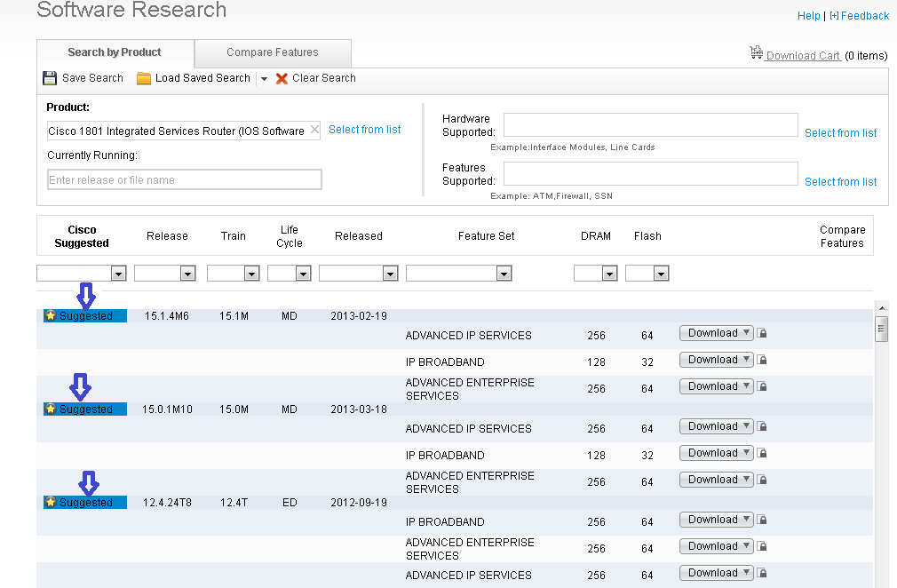Focus the Currently Running release input field
This screenshot has width=897, height=588.
[x=184, y=179]
